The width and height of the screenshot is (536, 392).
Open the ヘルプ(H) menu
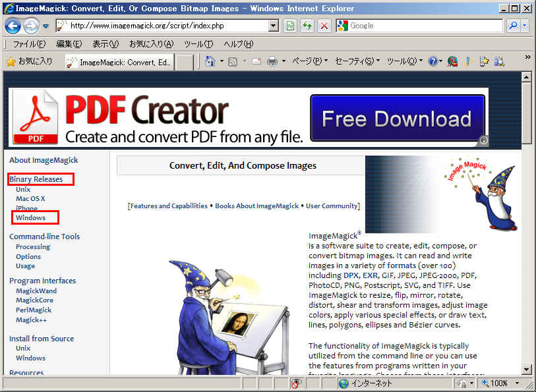238,43
